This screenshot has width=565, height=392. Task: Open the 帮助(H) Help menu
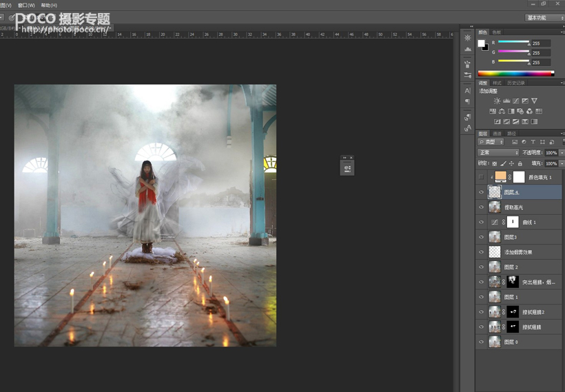49,5
